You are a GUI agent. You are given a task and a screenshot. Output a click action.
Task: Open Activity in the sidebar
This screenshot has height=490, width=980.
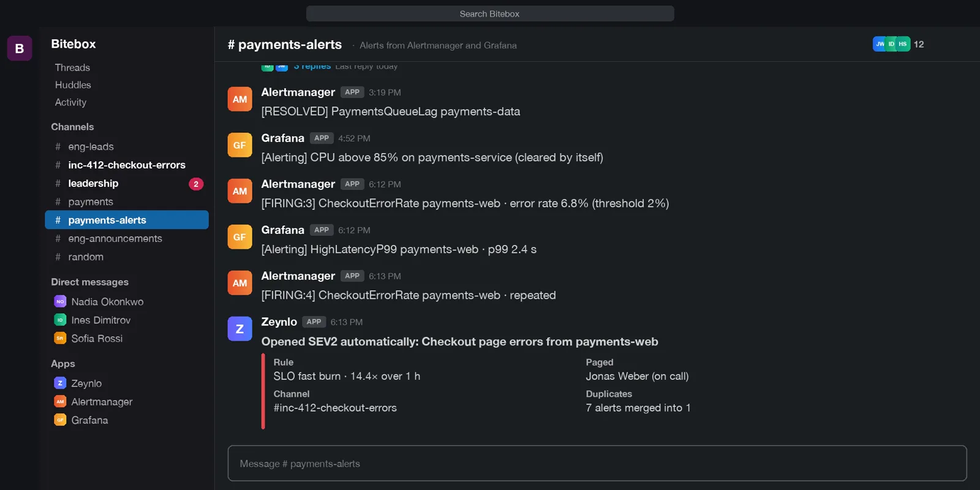pyautogui.click(x=70, y=102)
